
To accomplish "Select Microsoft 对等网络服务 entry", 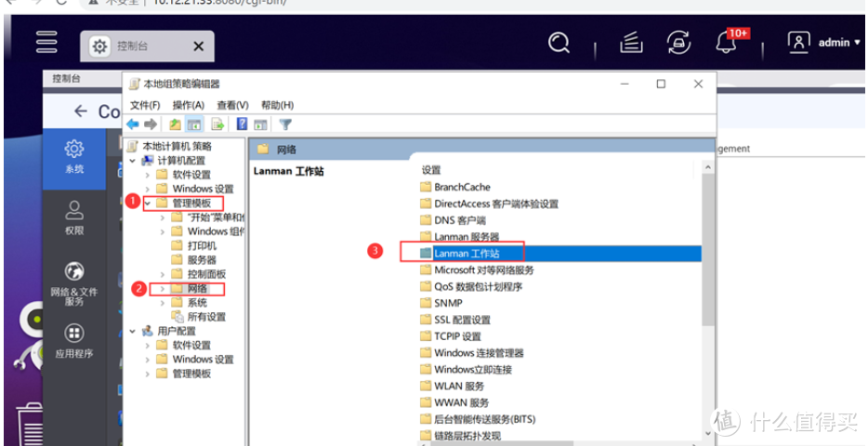I will tap(477, 270).
